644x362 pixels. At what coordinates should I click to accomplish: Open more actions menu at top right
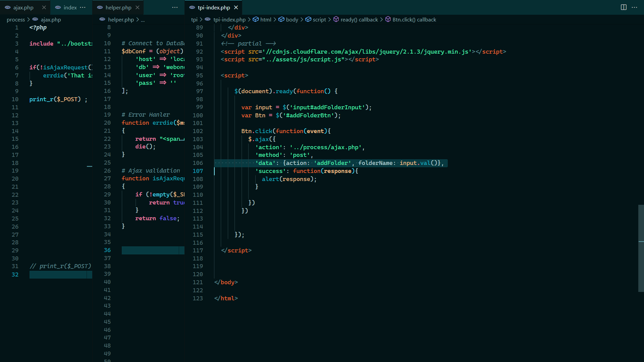pyautogui.click(x=634, y=7)
